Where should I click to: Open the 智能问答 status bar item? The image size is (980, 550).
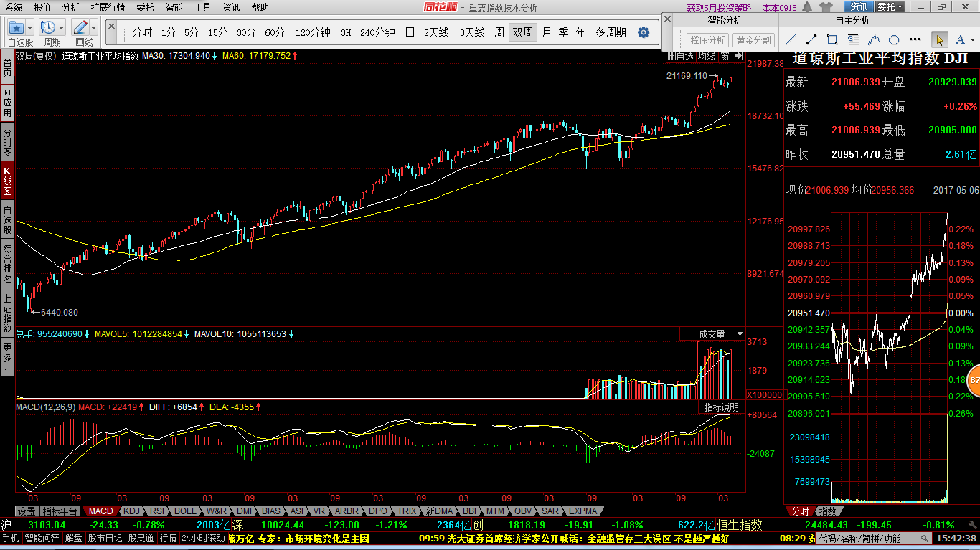coord(42,538)
